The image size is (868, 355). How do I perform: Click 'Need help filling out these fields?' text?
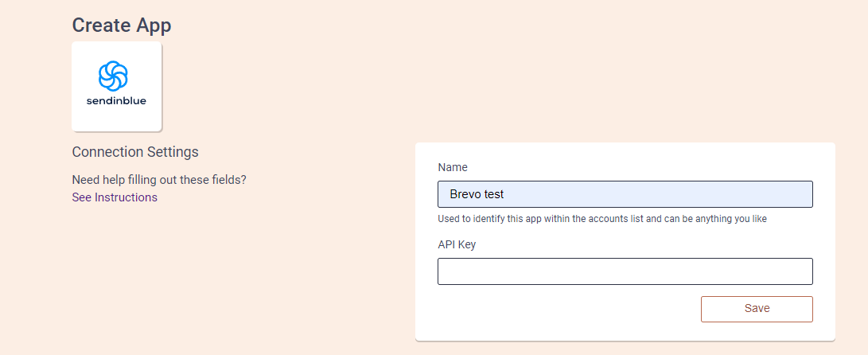tap(159, 180)
